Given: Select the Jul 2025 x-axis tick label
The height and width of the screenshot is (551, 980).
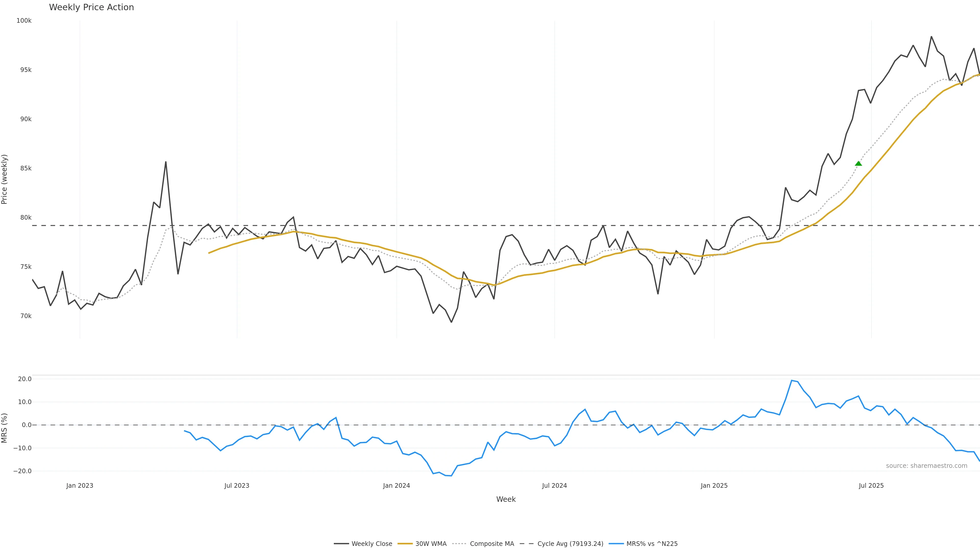Looking at the screenshot, I should point(871,486).
